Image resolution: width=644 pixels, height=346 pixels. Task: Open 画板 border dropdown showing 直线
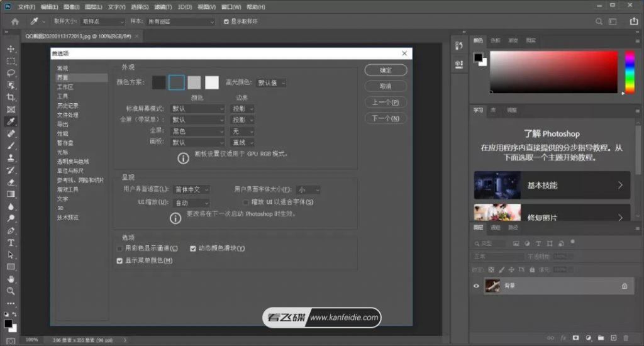click(x=242, y=143)
